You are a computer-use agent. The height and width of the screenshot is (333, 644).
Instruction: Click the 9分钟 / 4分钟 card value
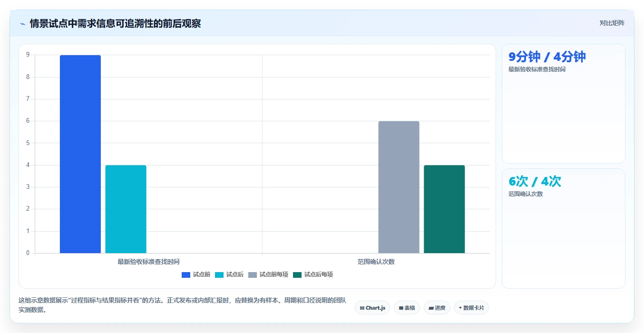(x=547, y=57)
